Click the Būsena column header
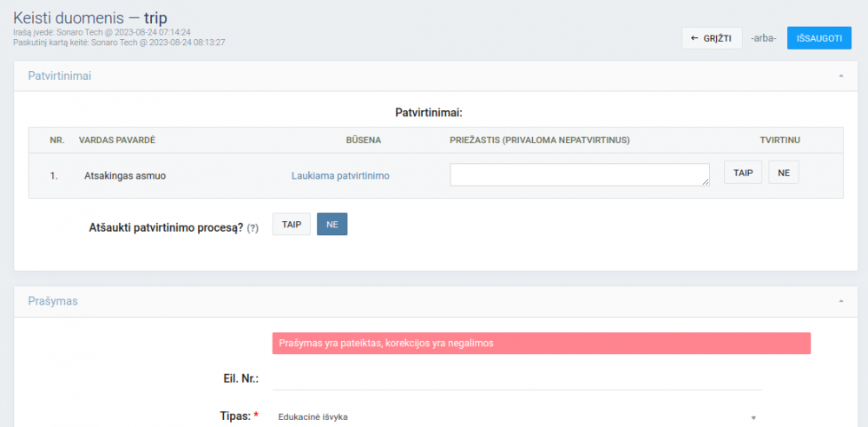Viewport: 868px width, 427px height. pyautogui.click(x=364, y=140)
